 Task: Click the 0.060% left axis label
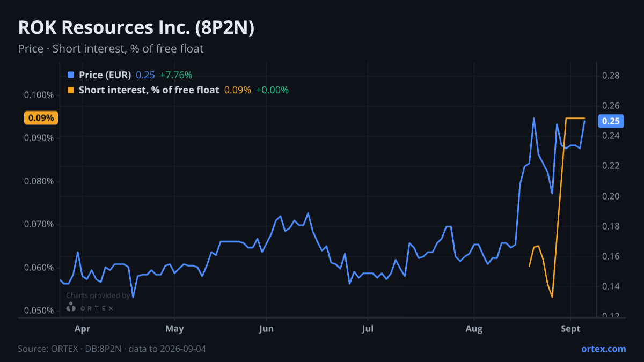39,268
